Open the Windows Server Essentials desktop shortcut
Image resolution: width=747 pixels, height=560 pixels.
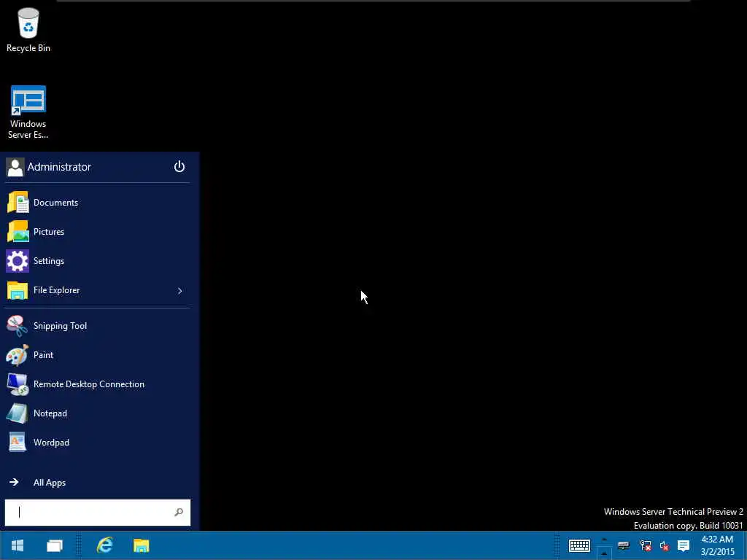click(x=28, y=112)
